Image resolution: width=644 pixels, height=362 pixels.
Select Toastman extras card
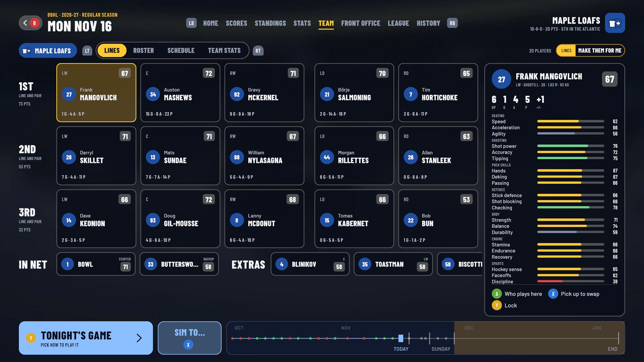(x=393, y=264)
